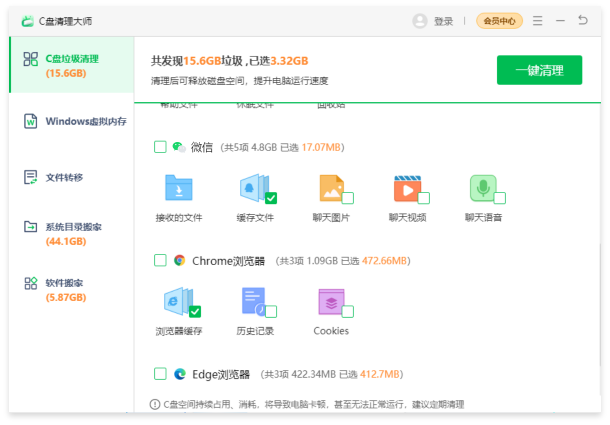This screenshot has width=610, height=425.
Task: Click the chat videos icon
Action: coord(406,188)
